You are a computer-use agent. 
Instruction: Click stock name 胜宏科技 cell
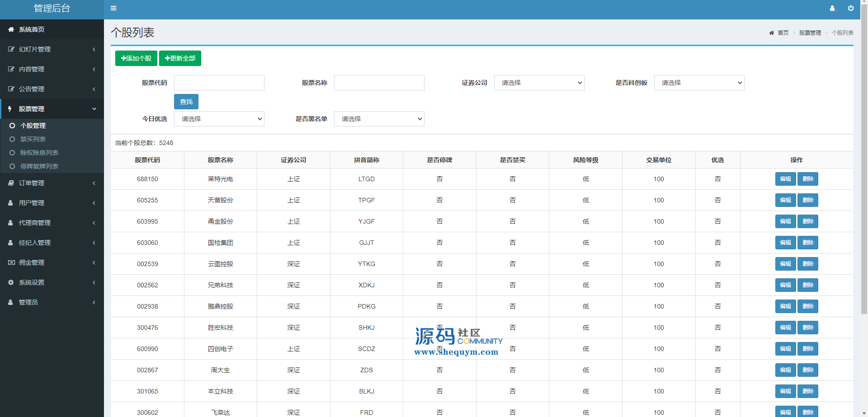coord(221,328)
